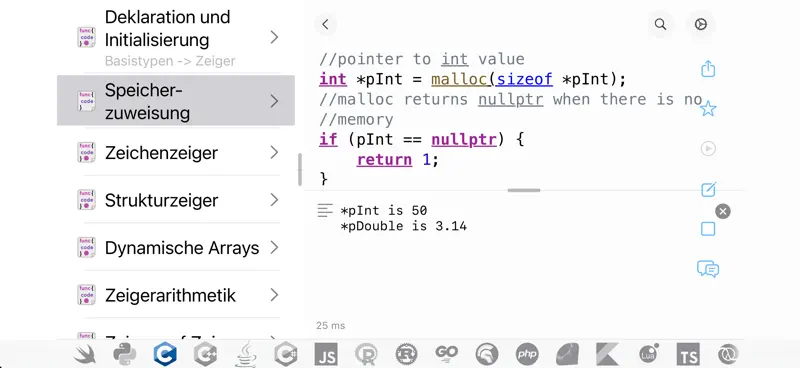Select the Ruby gem language icon
The height and width of the screenshot is (368, 800).
[x=567, y=354]
